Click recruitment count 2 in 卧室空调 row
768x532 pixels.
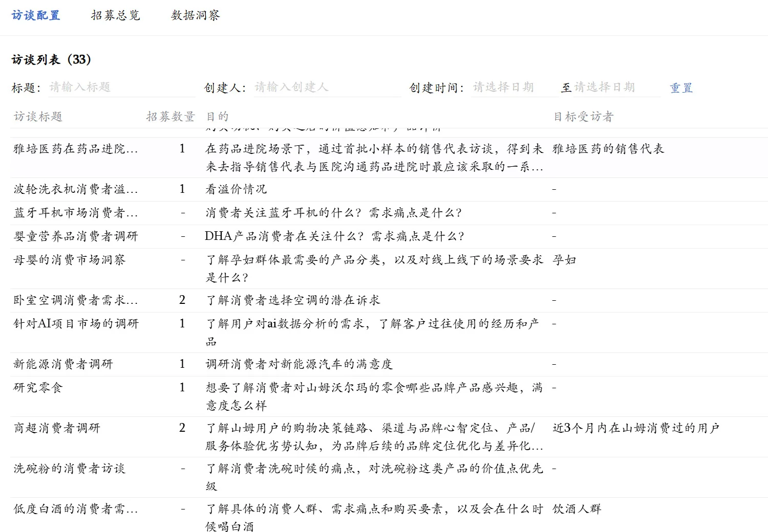(x=182, y=300)
